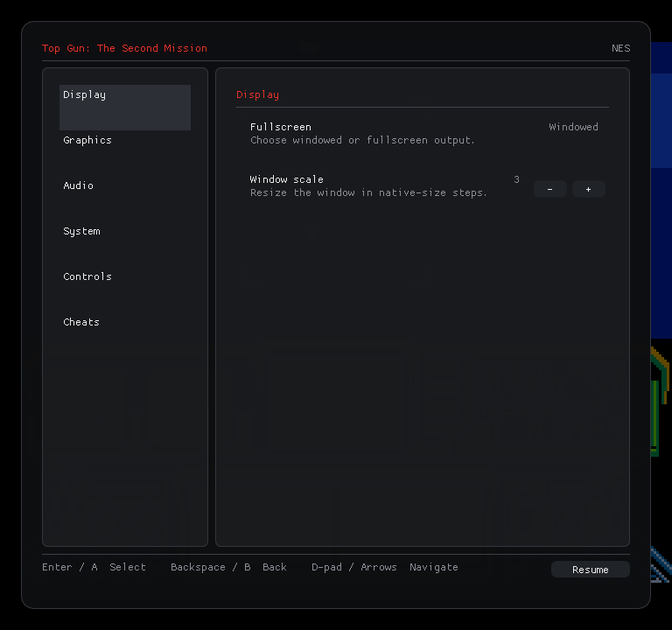Click the Resume button
Screen dimensions: 672x630
point(590,570)
